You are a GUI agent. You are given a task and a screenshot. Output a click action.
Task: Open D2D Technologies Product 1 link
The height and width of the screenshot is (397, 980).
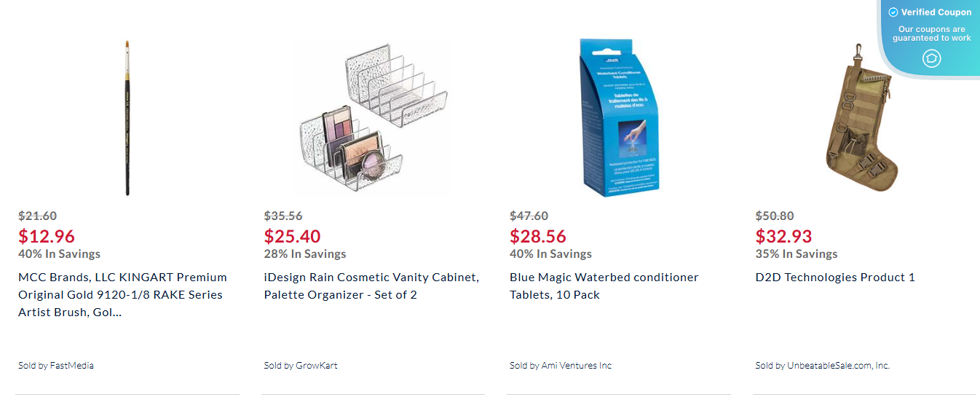pyautogui.click(x=835, y=278)
